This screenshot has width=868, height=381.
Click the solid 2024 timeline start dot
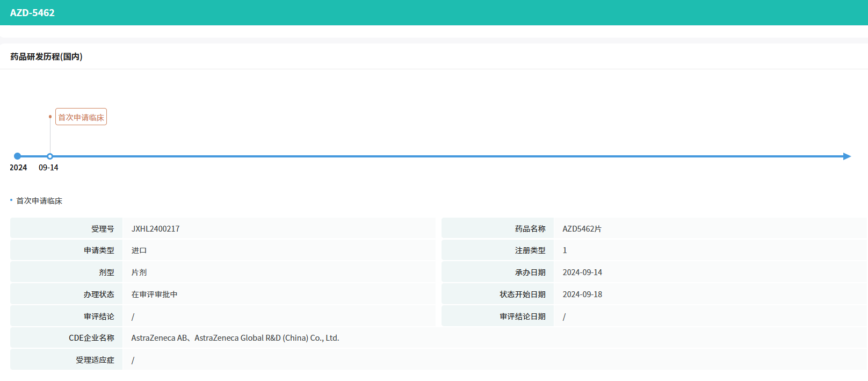[17, 156]
